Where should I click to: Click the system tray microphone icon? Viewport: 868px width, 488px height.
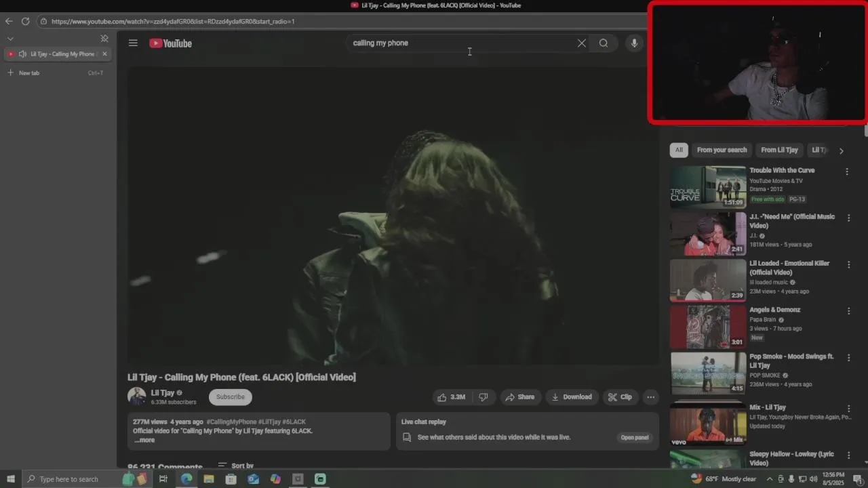click(791, 479)
